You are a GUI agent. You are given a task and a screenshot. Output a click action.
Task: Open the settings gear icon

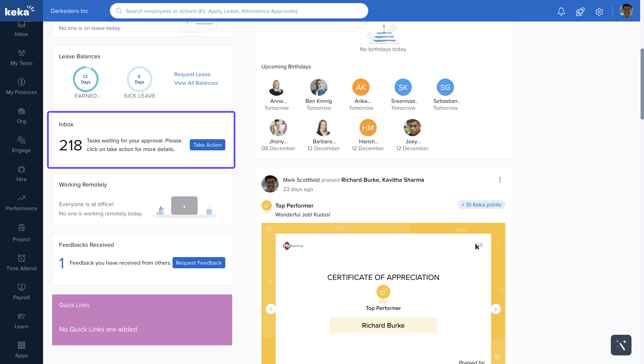(599, 11)
